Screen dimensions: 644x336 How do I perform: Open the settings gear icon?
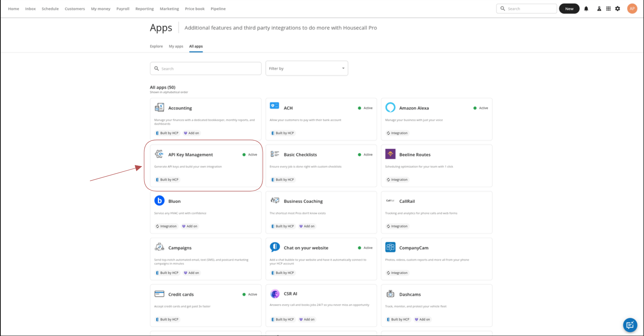(x=618, y=9)
